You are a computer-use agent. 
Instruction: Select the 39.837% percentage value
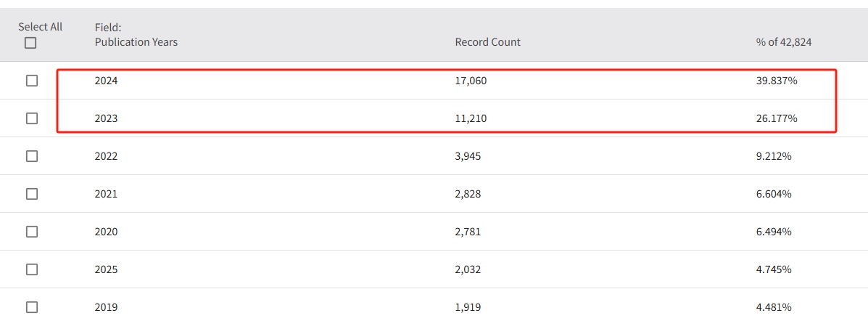[777, 81]
